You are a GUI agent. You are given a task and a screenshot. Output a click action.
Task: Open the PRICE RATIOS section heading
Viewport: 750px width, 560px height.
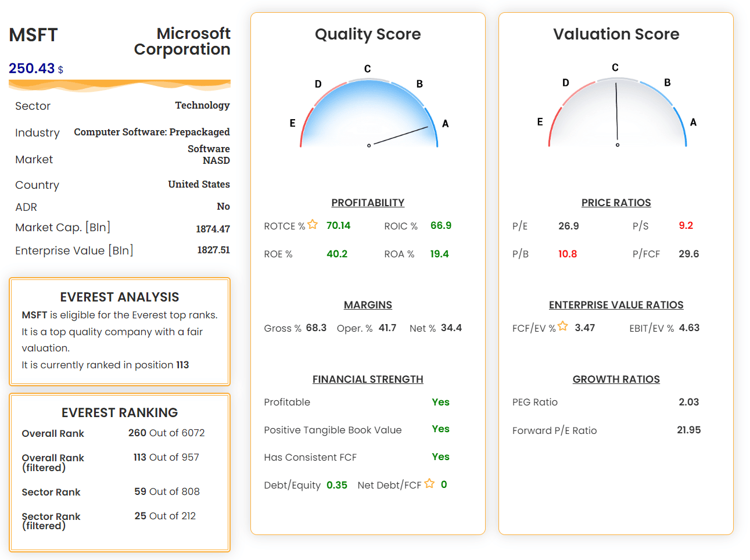(x=616, y=203)
